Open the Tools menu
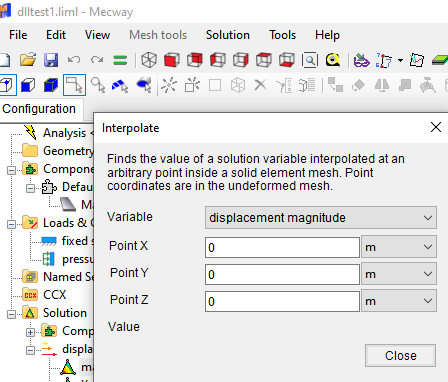The height and width of the screenshot is (382, 448). pos(282,35)
